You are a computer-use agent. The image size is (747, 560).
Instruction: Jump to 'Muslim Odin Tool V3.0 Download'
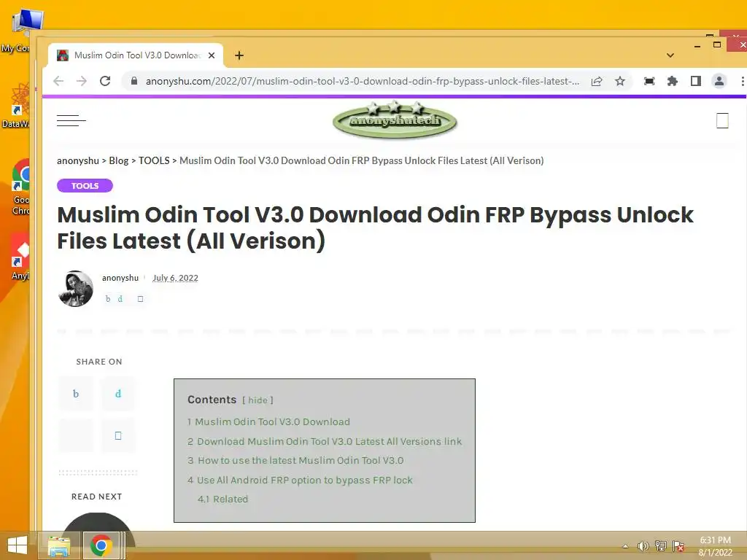tap(268, 422)
